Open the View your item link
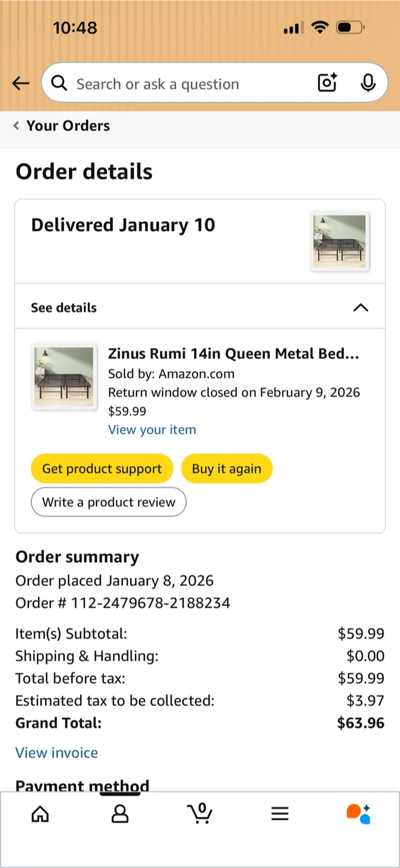The image size is (400, 868). click(152, 430)
